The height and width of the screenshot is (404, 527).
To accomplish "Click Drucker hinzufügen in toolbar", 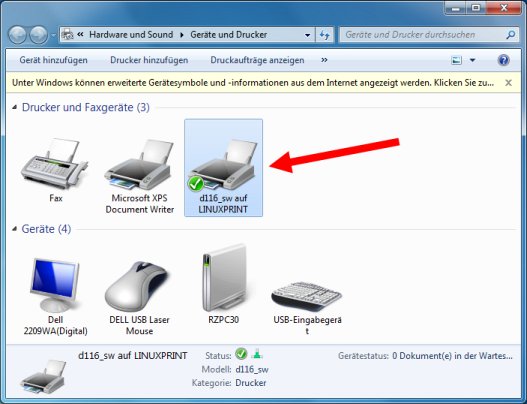I will [149, 60].
